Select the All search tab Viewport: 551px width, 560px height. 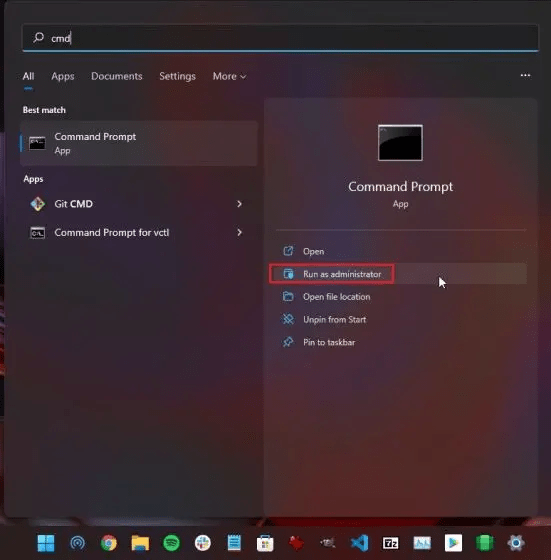[28, 76]
